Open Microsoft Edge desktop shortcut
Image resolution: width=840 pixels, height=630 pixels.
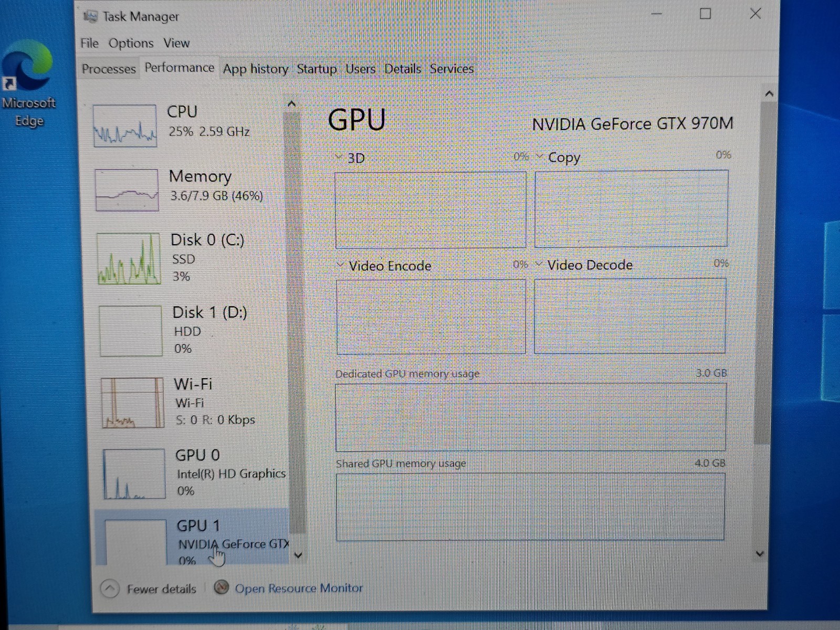click(x=28, y=84)
